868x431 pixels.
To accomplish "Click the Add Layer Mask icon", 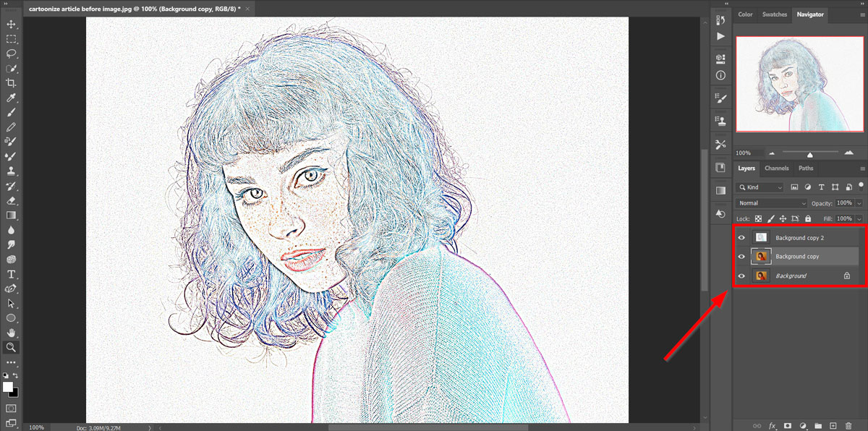I will coord(788,425).
